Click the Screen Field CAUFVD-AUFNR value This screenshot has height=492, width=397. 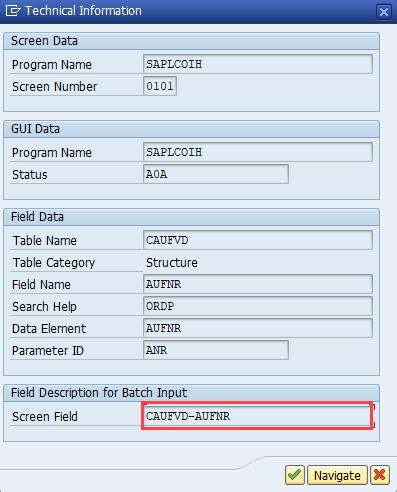[x=257, y=416]
